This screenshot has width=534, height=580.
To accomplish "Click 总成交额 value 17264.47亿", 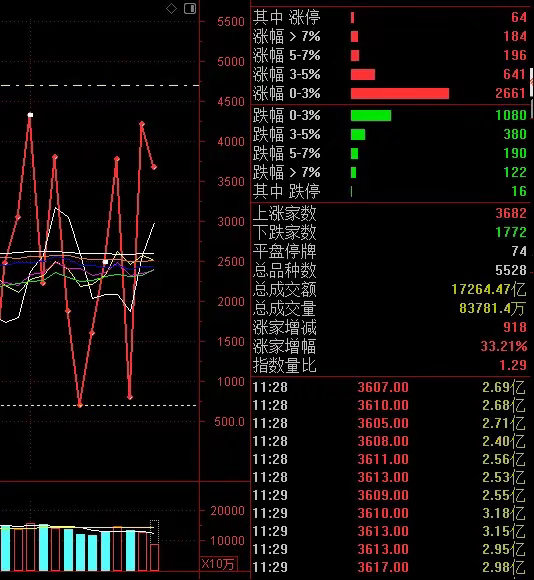I will [489, 289].
